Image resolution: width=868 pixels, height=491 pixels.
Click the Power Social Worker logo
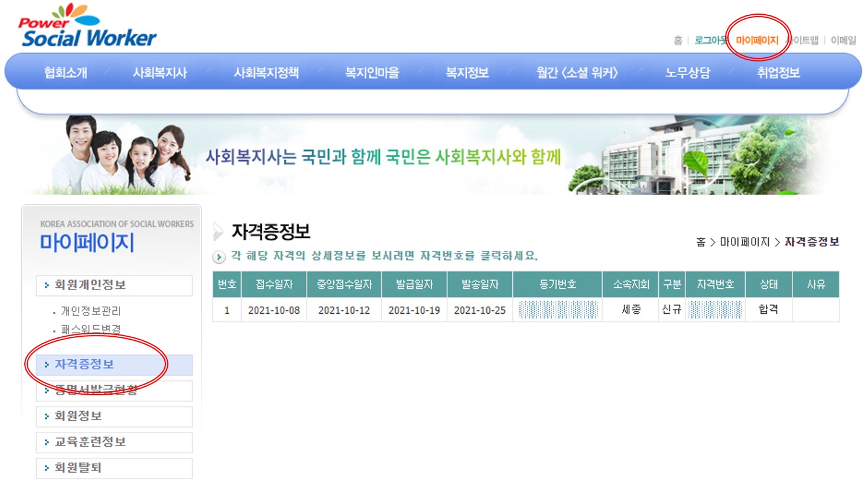pyautogui.click(x=87, y=25)
